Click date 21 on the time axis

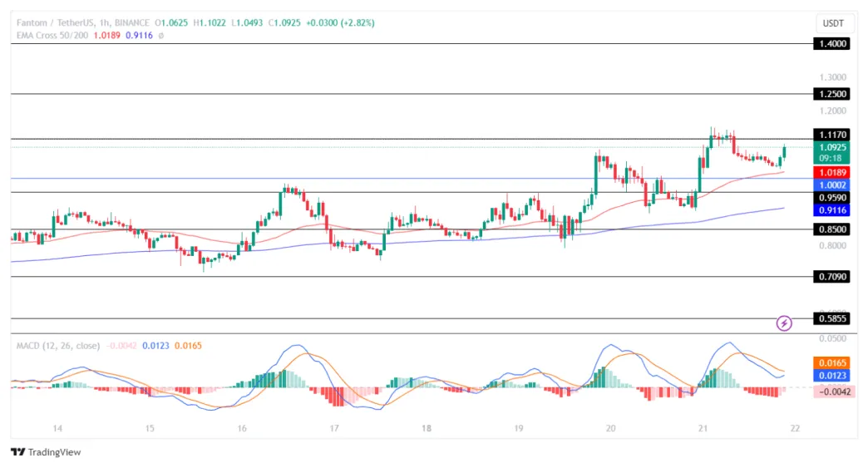click(703, 429)
